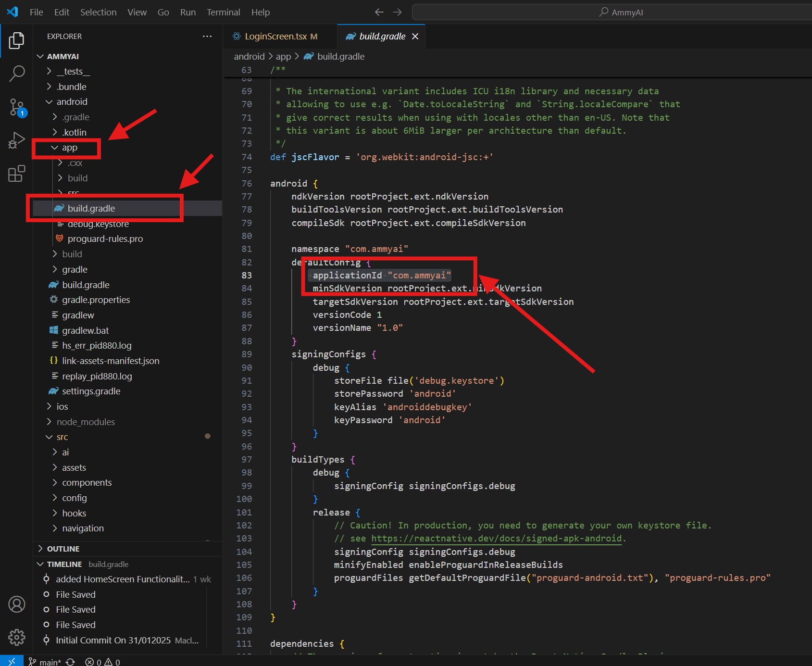Collapse the TIMELINE section
The height and width of the screenshot is (666, 812).
pos(64,564)
